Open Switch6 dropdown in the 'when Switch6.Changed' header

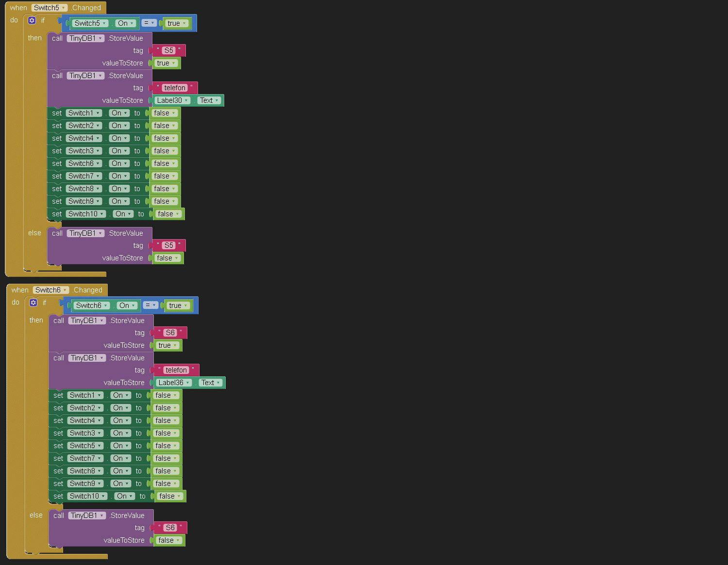51,290
